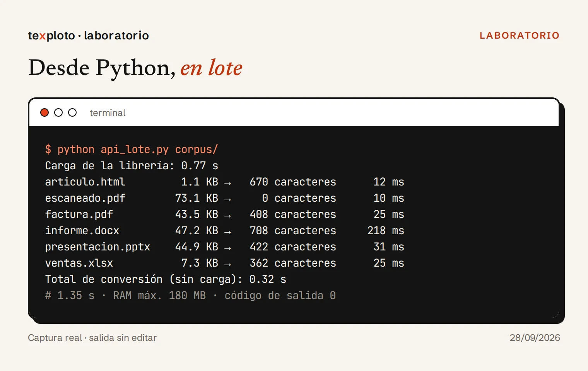Click file name articulo.html

[x=85, y=182]
